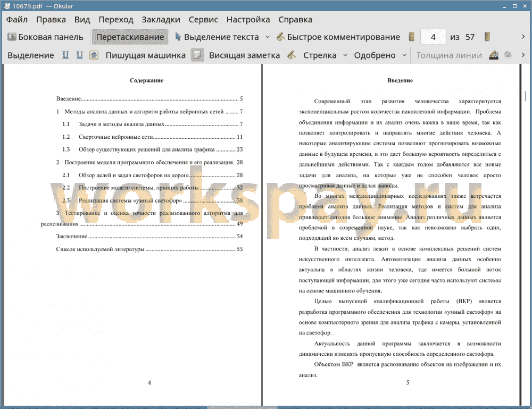Screen dimensions: 532x409
Task: Click contents entry 2 Построение модели программного обеспечения
Action: pyautogui.click(x=149, y=162)
